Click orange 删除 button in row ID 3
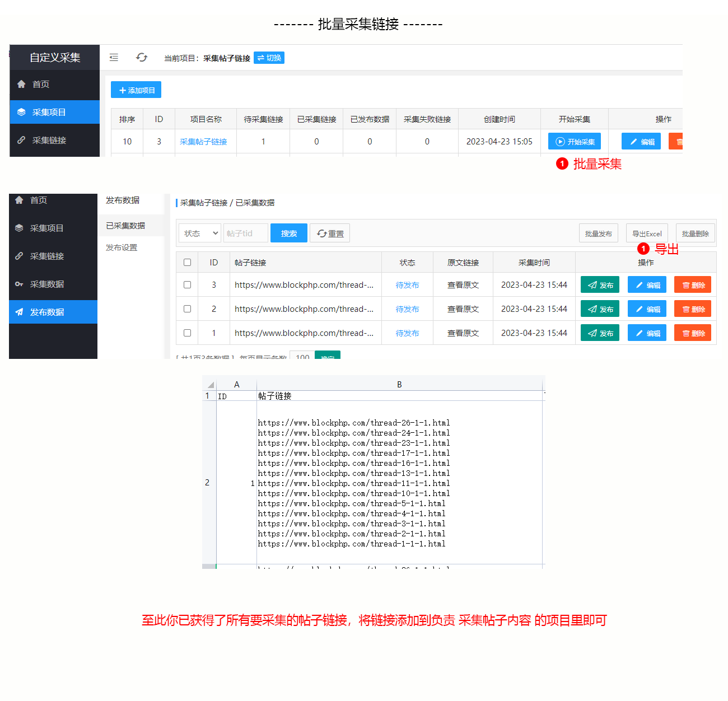The image size is (728, 701). 693,284
